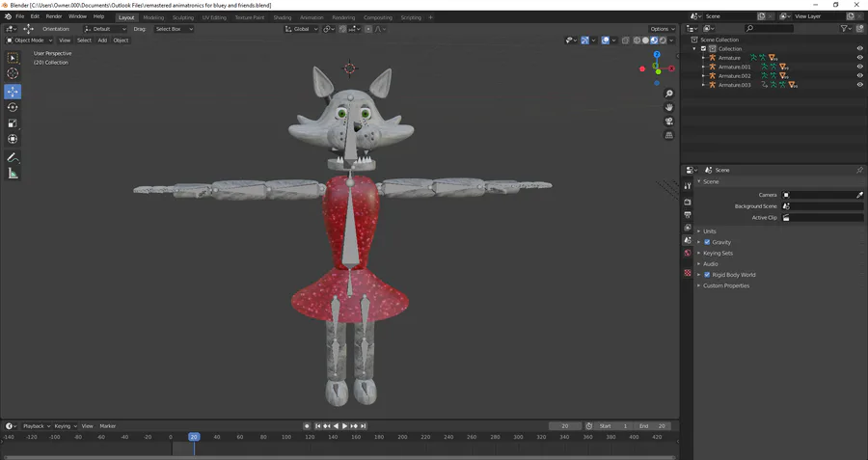Toggle snapping magnet button
868x460 pixels.
point(342,29)
